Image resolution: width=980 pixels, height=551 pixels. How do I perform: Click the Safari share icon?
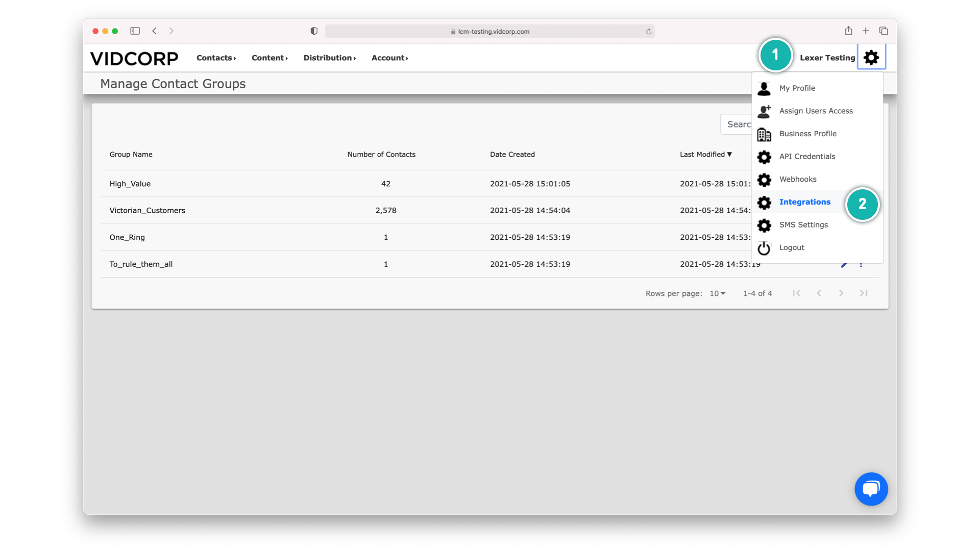(x=848, y=31)
